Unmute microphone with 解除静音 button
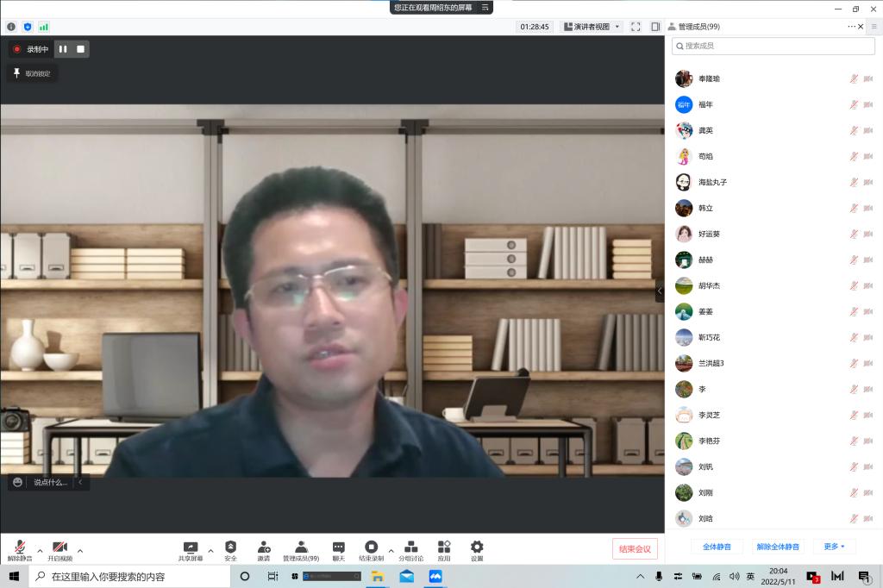The height and width of the screenshot is (588, 883). [19, 548]
